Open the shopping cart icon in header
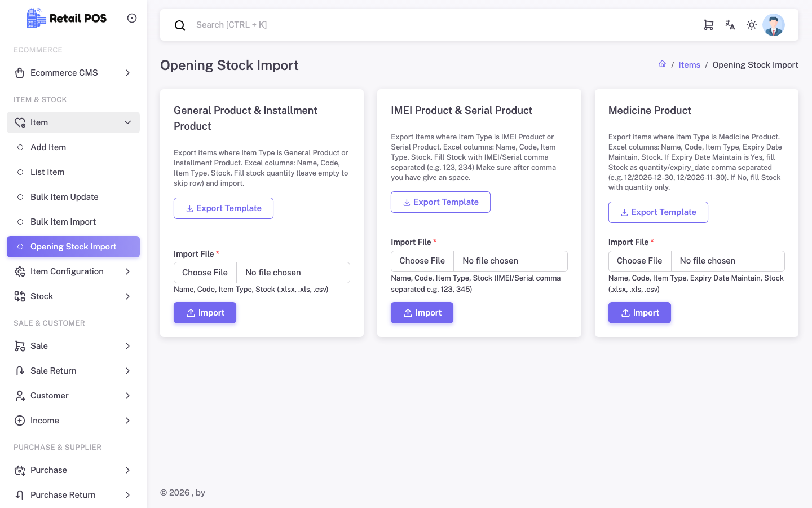The width and height of the screenshot is (812, 508). [709, 25]
